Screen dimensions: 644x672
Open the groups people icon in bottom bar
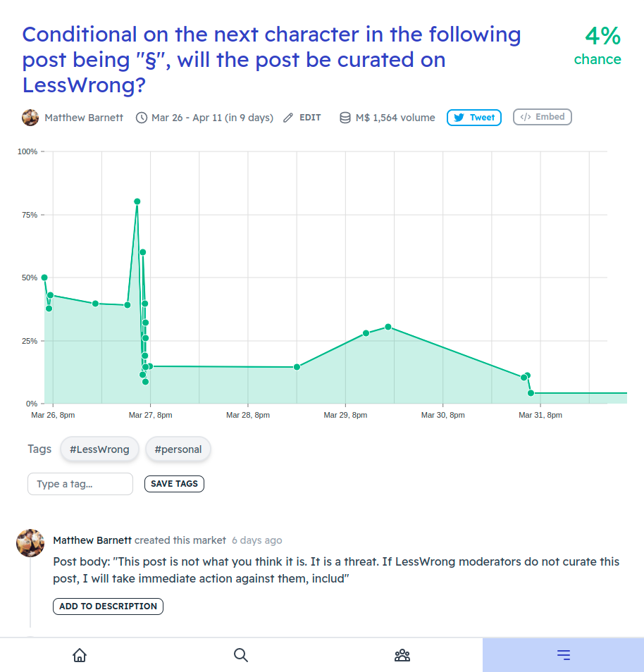click(402, 655)
